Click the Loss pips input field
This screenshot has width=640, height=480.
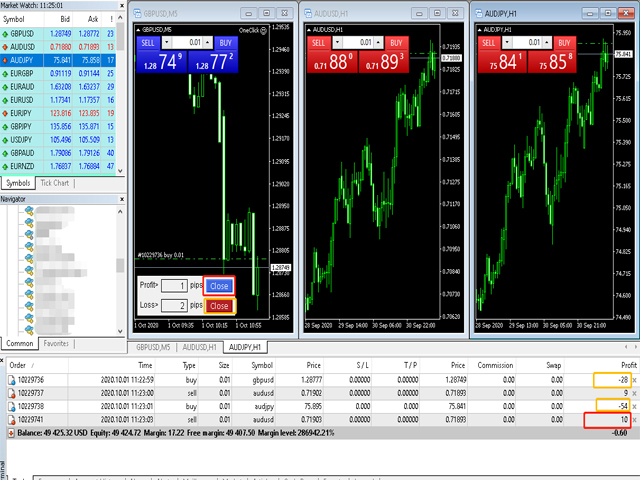point(174,305)
